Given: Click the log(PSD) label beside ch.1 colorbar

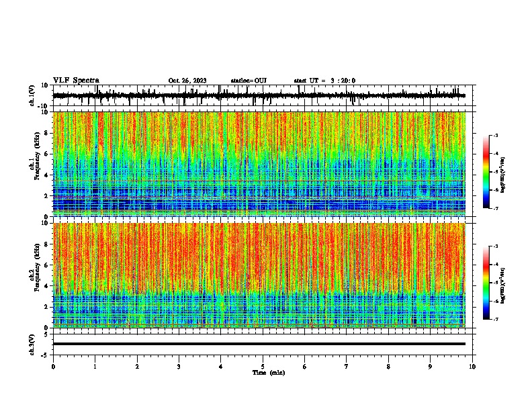Looking at the screenshot, I should point(503,175).
